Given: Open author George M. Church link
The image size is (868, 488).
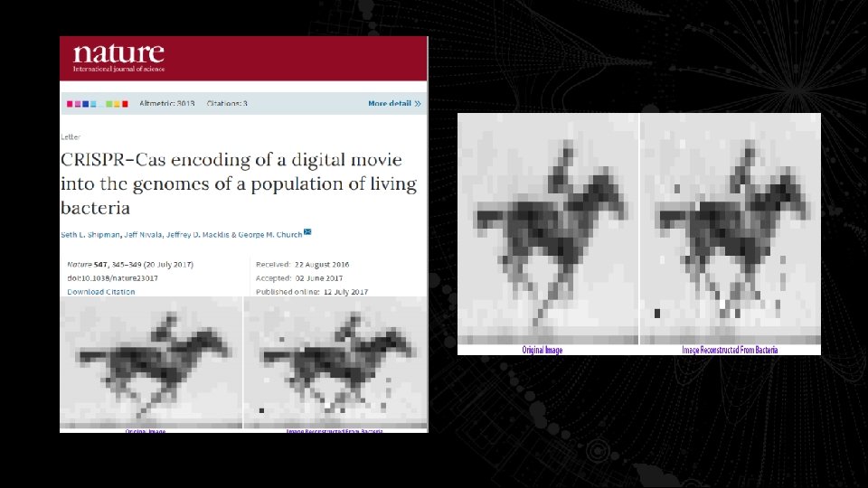Looking at the screenshot, I should (270, 235).
